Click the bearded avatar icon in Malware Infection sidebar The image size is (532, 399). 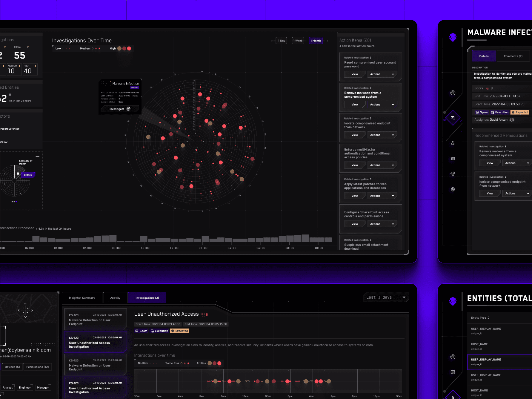click(453, 189)
